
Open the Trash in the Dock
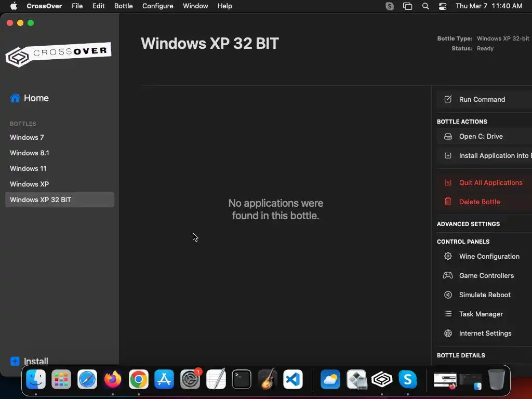point(497,379)
